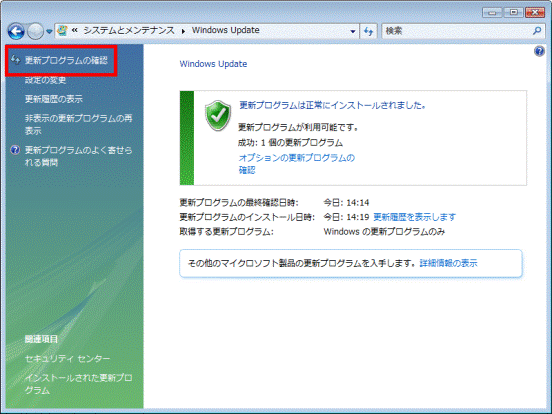Click Windows Update breadcrumb segment
The image size is (552, 414).
tap(226, 30)
